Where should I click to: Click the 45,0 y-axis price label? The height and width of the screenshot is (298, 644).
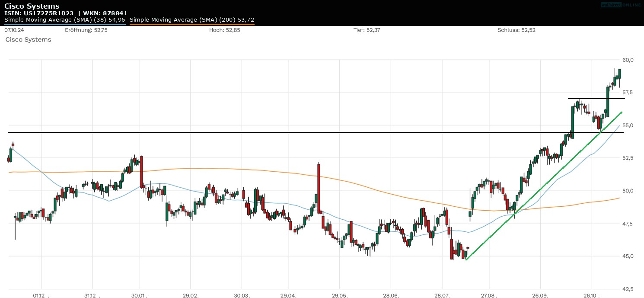(628, 256)
